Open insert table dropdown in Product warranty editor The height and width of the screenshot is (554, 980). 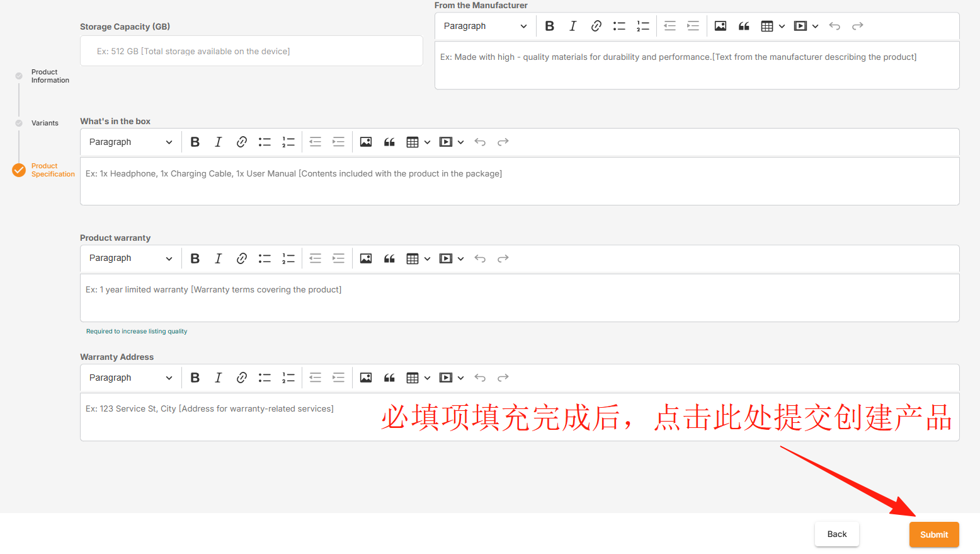[418, 258]
